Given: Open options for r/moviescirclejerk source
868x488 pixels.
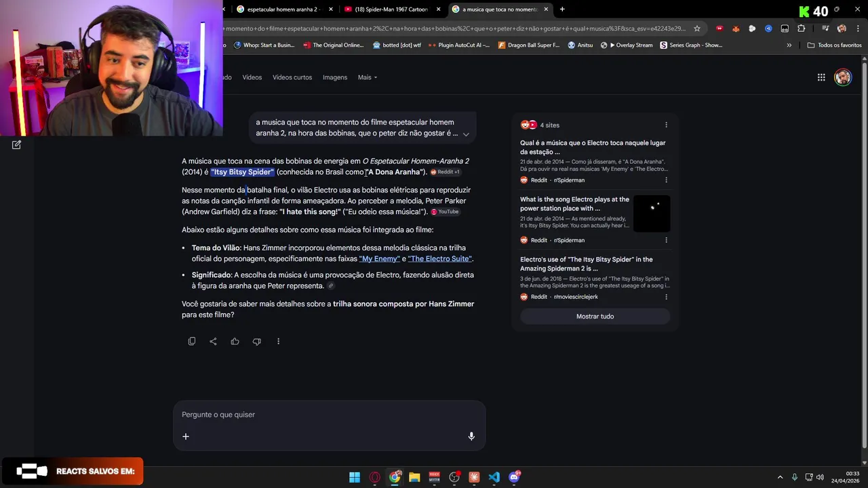Looking at the screenshot, I should click(x=666, y=297).
